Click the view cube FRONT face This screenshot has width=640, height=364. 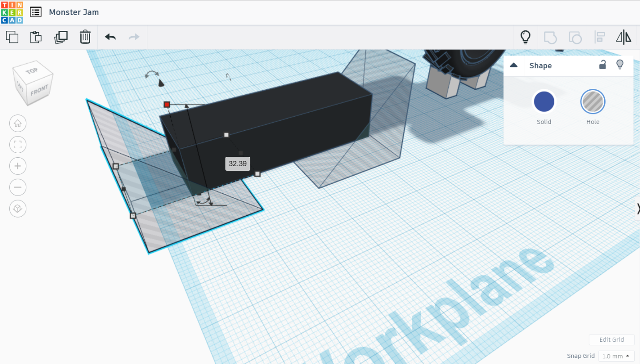[39, 91]
